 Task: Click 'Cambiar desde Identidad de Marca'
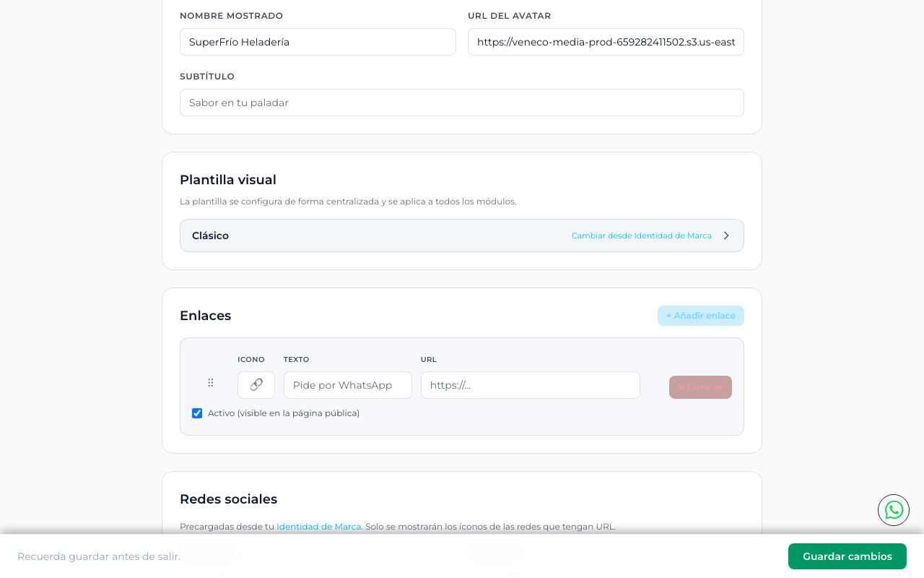(642, 236)
